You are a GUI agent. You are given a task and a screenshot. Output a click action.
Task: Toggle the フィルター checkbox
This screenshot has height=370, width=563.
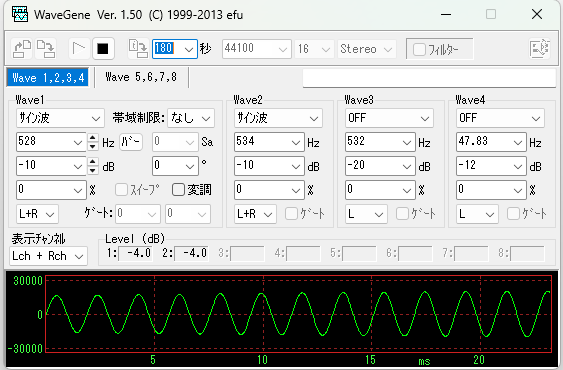(419, 49)
